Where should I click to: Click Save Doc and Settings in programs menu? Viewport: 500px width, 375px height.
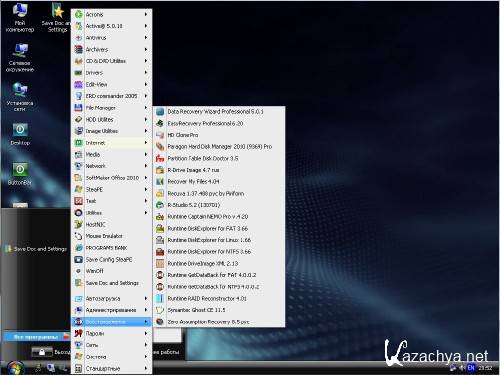click(x=111, y=283)
